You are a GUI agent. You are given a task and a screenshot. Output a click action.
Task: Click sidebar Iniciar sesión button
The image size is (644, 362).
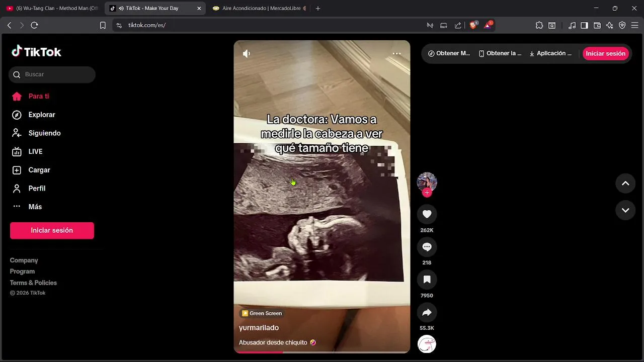[x=52, y=230]
